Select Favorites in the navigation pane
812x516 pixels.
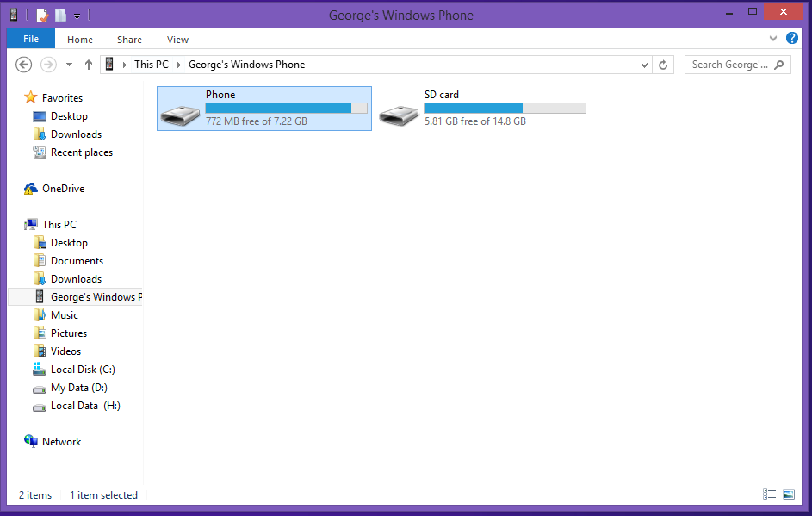pos(62,98)
